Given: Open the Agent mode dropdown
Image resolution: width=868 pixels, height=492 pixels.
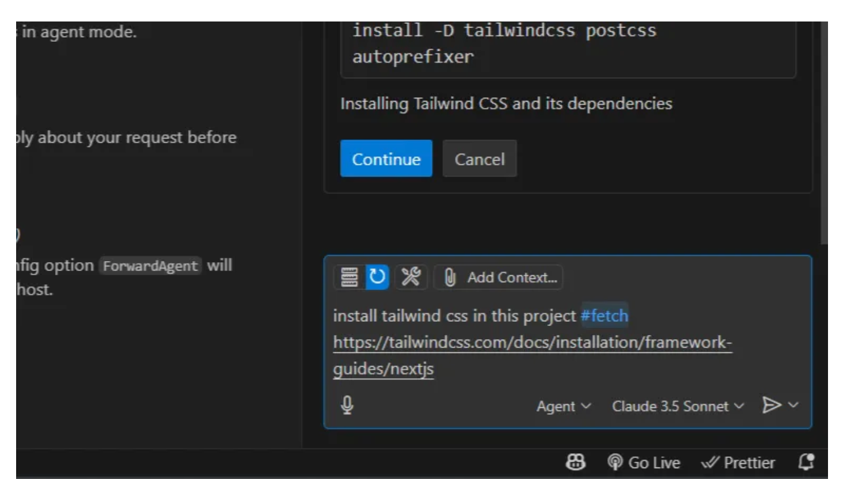Looking at the screenshot, I should (x=563, y=406).
